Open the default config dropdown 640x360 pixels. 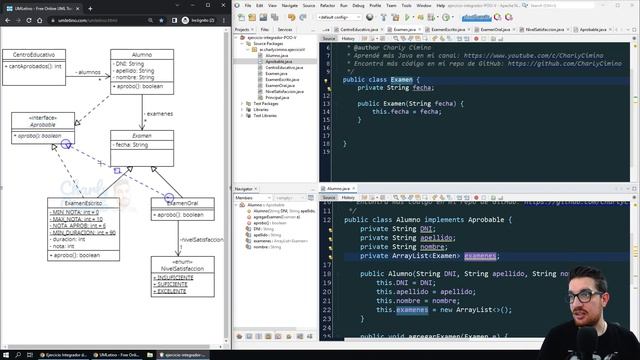339,17
